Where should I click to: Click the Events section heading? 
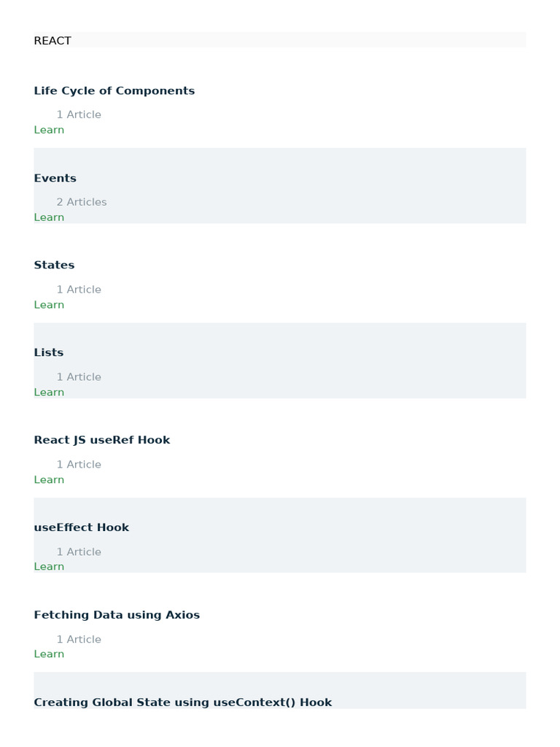[55, 179]
